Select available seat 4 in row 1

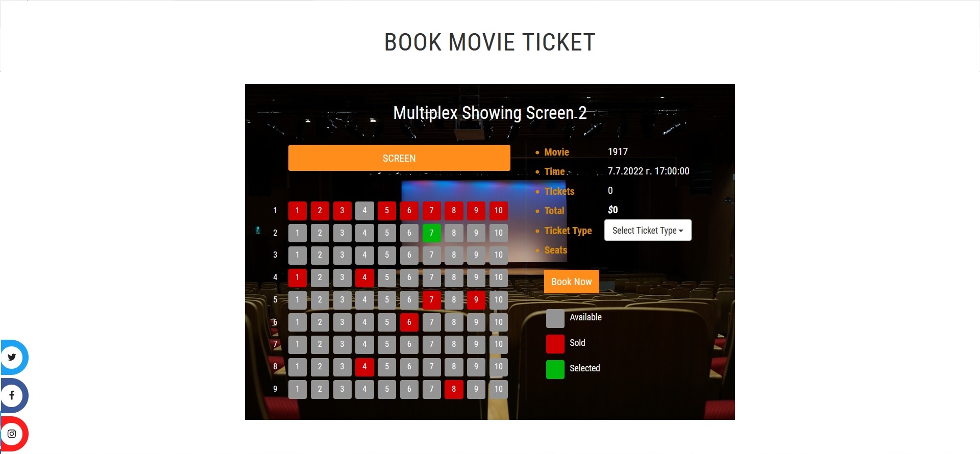pos(364,210)
